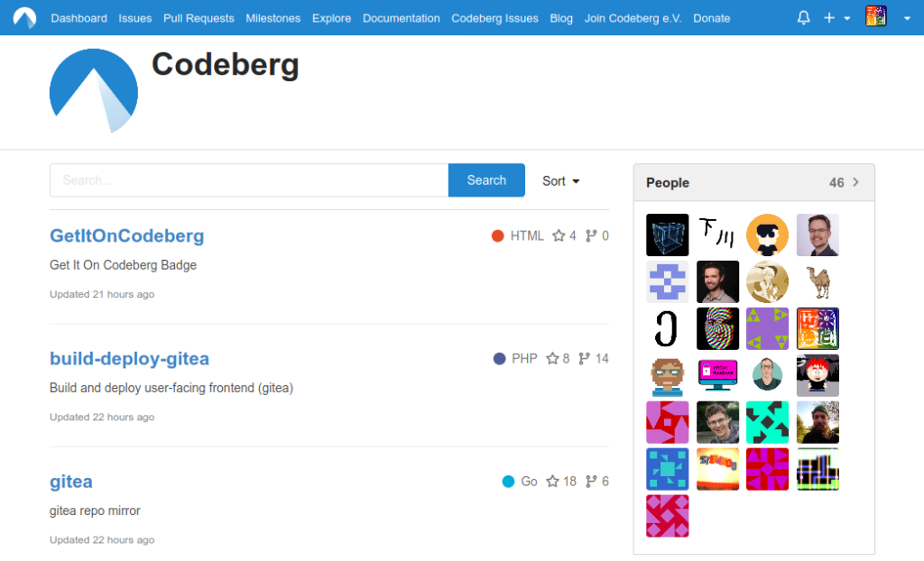Click the Donate link
Viewport: 924px width, 561px height.
point(711,17)
